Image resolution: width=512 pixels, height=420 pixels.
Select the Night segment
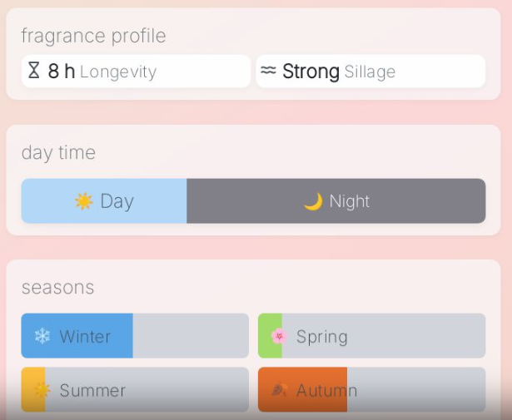pyautogui.click(x=336, y=201)
